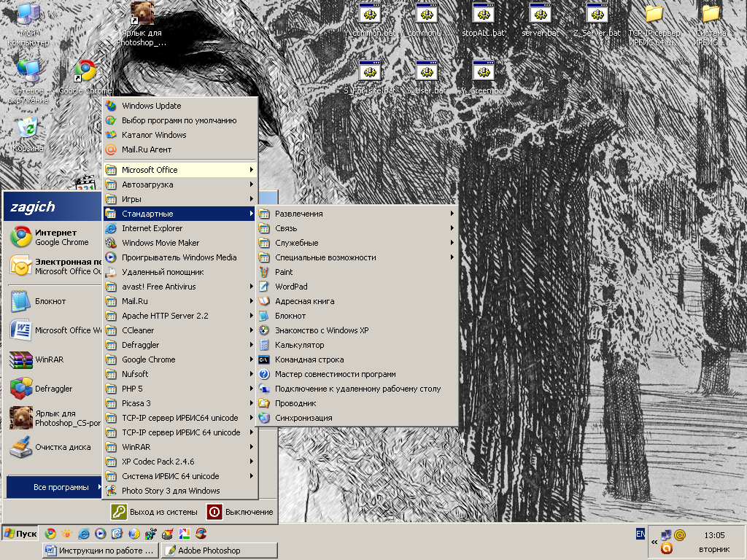
Task: Expand the Специальные возможности submenu arrow
Action: point(452,257)
